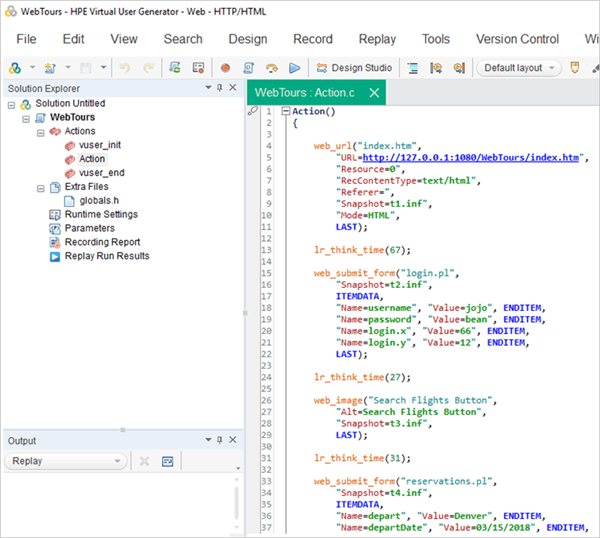
Task: Open Replay Run Results
Action: click(107, 256)
